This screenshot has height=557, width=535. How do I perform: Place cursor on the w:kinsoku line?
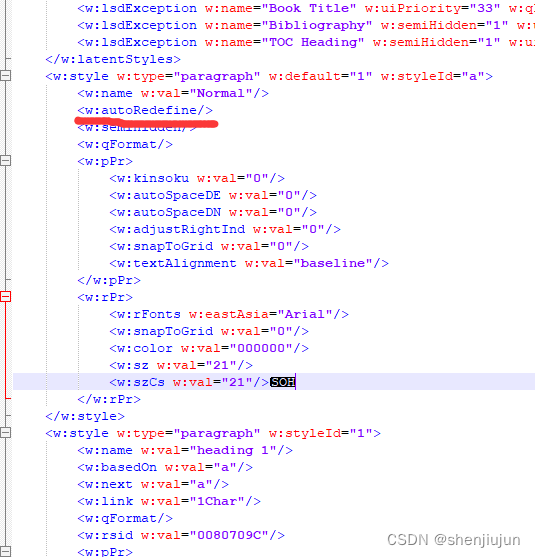197,178
